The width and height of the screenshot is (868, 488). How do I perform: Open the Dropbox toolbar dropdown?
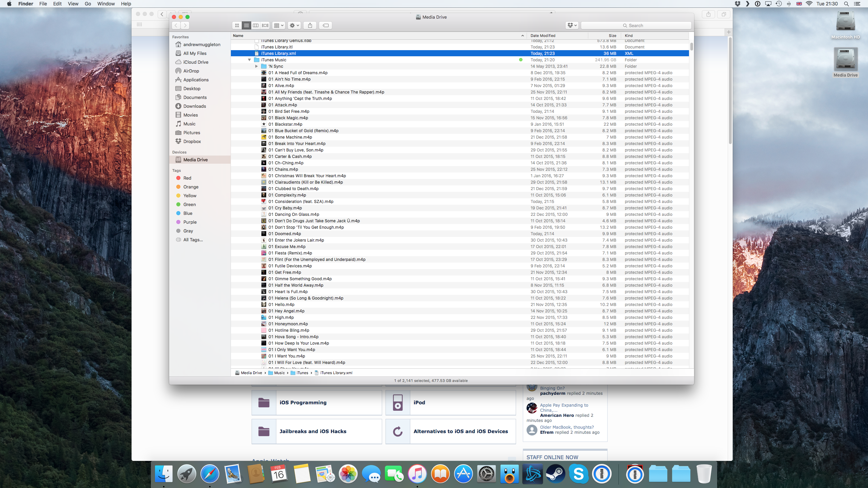point(572,25)
